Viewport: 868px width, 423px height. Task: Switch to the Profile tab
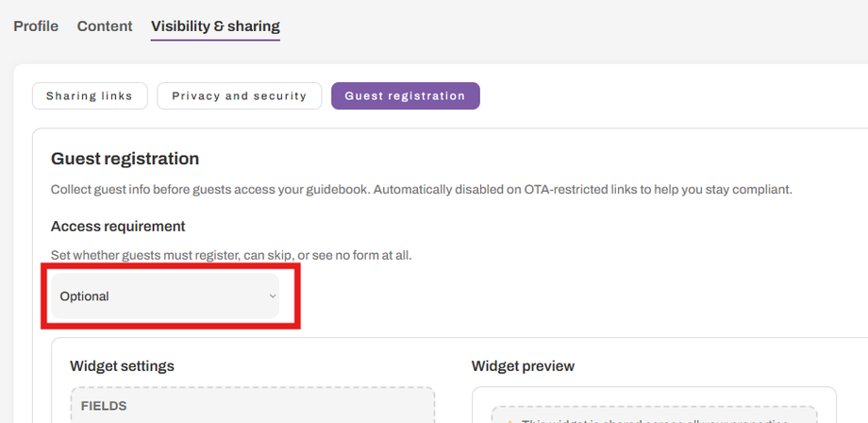coord(36,26)
